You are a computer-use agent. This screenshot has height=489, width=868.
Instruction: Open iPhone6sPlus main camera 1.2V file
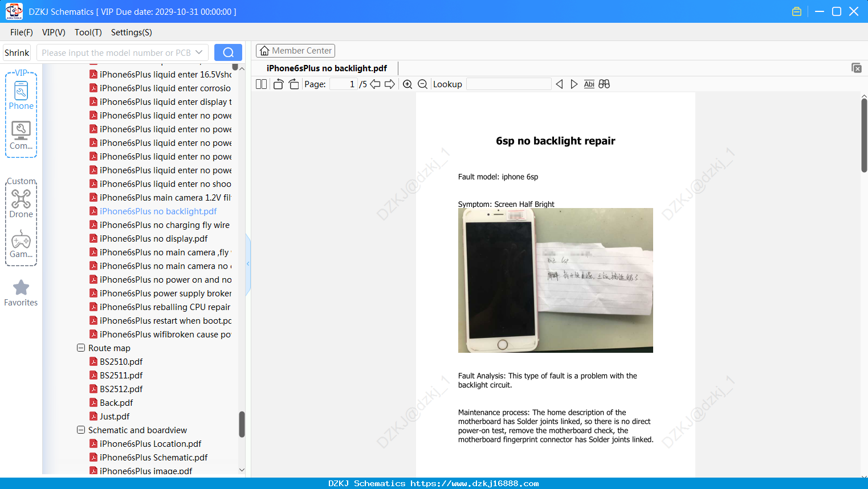(165, 197)
